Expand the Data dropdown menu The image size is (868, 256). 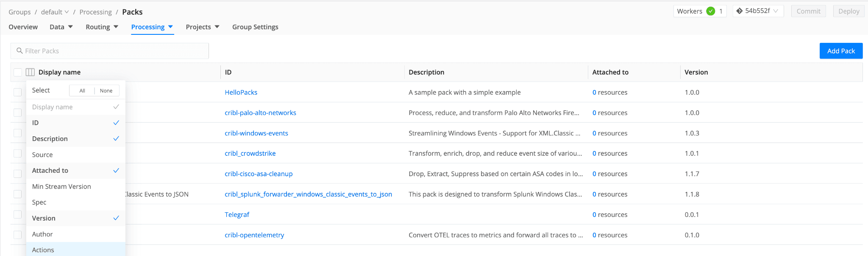pos(61,27)
